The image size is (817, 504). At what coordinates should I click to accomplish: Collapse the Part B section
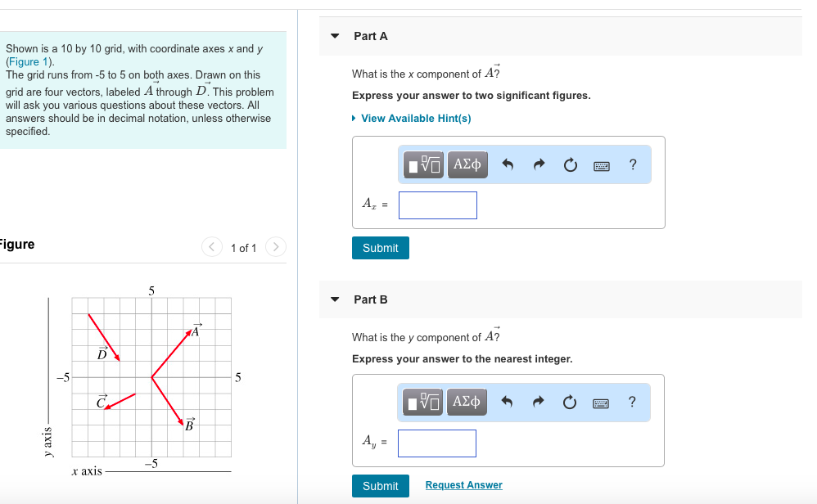pyautogui.click(x=334, y=299)
